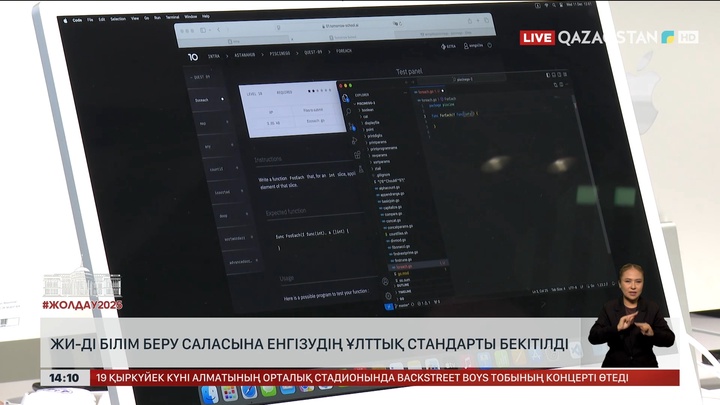The width and height of the screenshot is (720, 405).
Task: Open VS Code Testing flask icon
Action: [361, 169]
